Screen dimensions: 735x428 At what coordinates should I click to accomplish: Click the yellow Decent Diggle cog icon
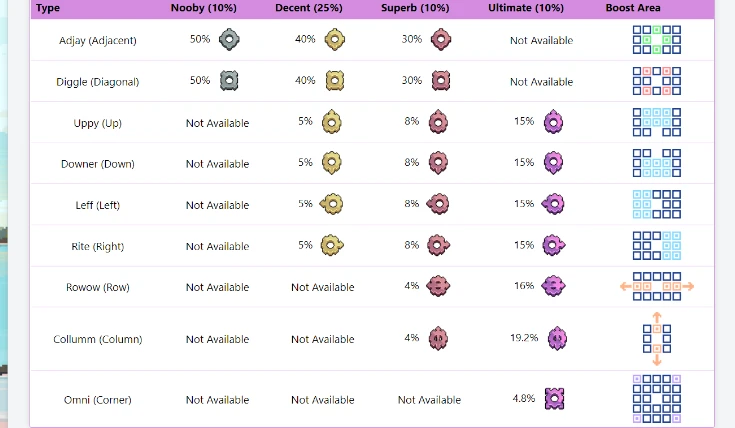335,81
